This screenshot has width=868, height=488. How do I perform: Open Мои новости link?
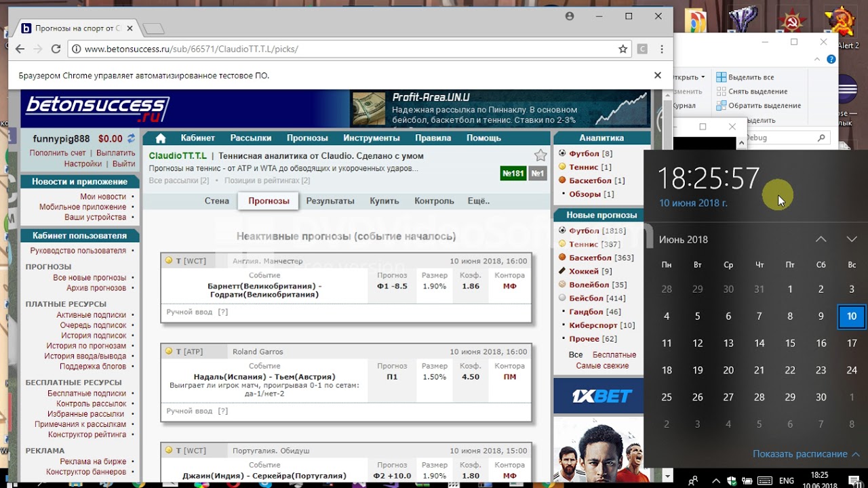pyautogui.click(x=103, y=197)
